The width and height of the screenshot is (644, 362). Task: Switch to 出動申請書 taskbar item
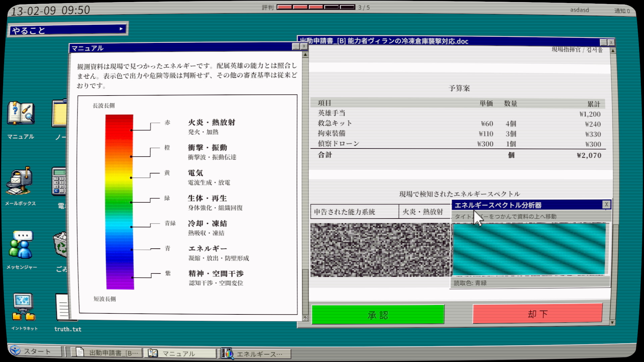pyautogui.click(x=107, y=353)
